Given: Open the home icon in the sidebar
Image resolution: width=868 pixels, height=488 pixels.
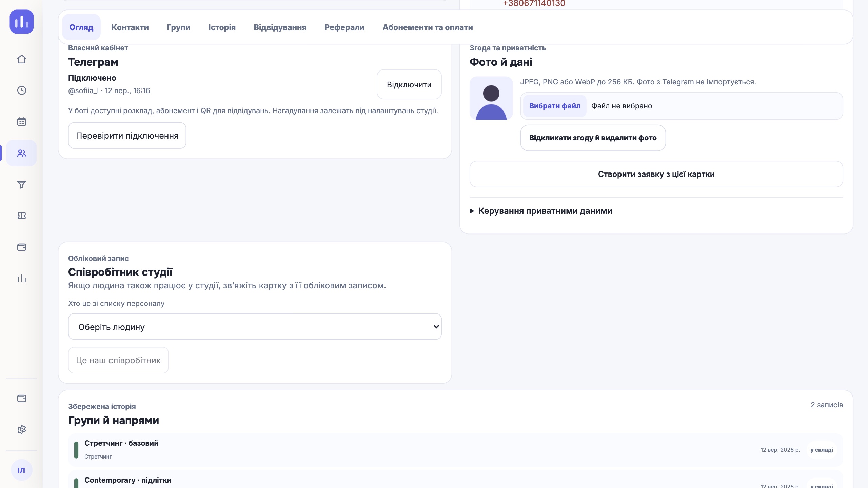Looking at the screenshot, I should 22,59.
